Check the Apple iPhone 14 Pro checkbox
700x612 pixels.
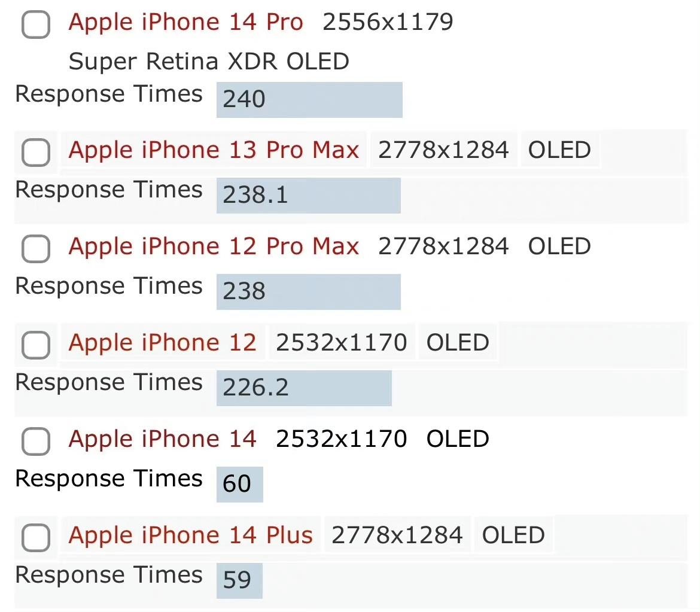tap(35, 25)
